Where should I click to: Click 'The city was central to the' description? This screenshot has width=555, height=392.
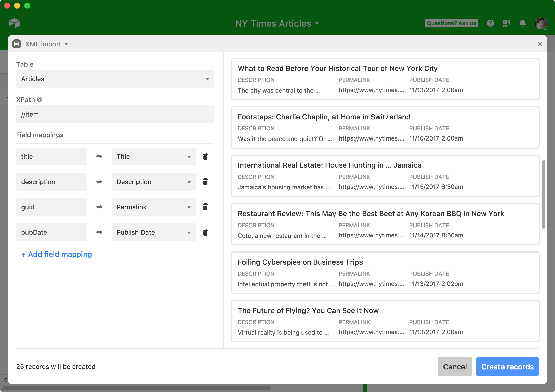279,90
